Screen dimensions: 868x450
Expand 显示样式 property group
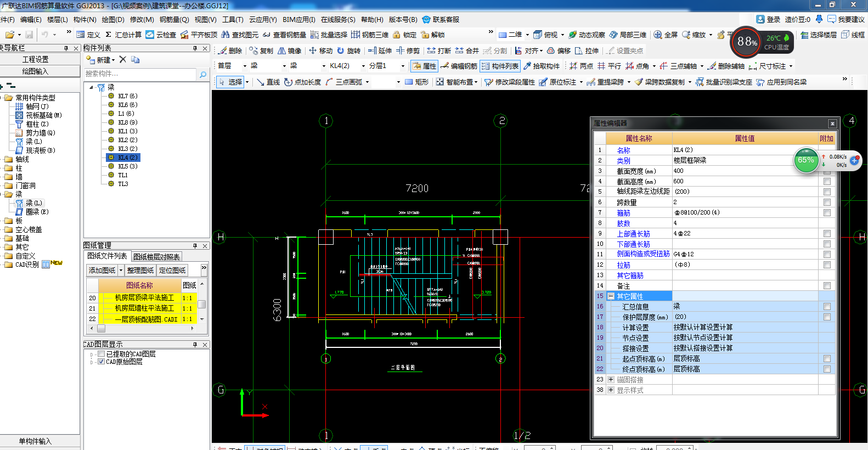click(x=611, y=390)
